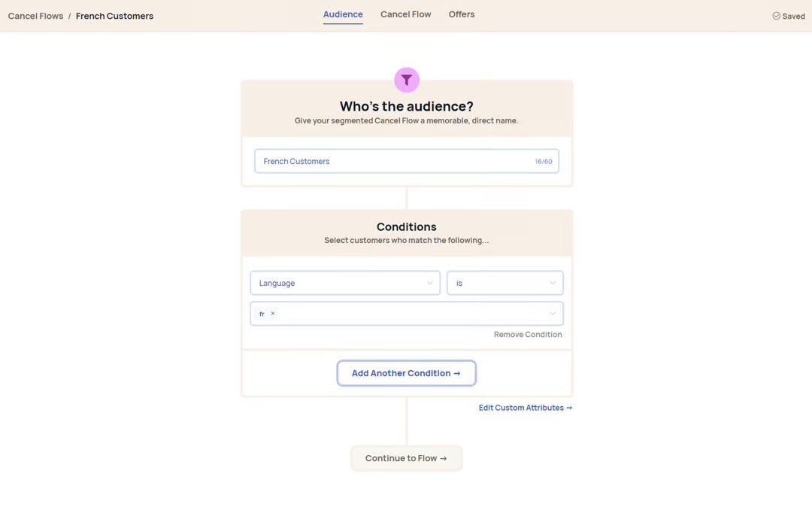The image size is (812, 510).
Task: Open the Edit Custom Attributes link
Action: pos(526,408)
